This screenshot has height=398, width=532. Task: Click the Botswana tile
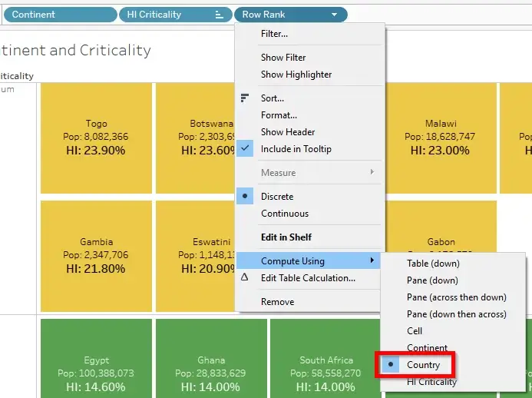[196, 138]
